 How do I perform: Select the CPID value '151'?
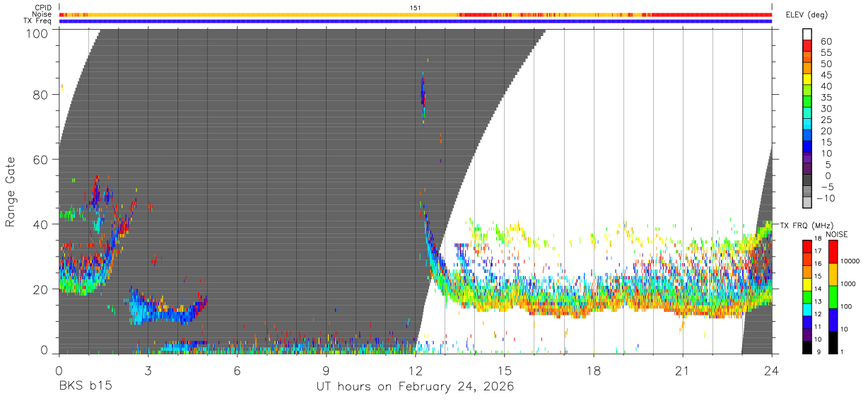(416, 7)
